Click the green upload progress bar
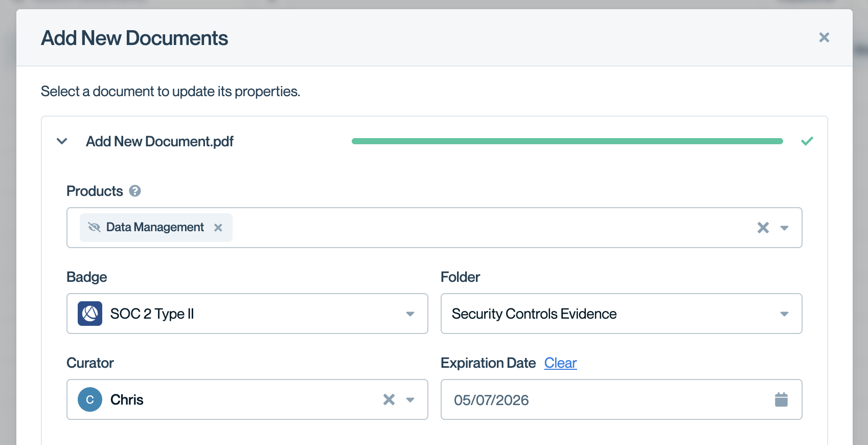Image resolution: width=868 pixels, height=445 pixels. pos(567,141)
